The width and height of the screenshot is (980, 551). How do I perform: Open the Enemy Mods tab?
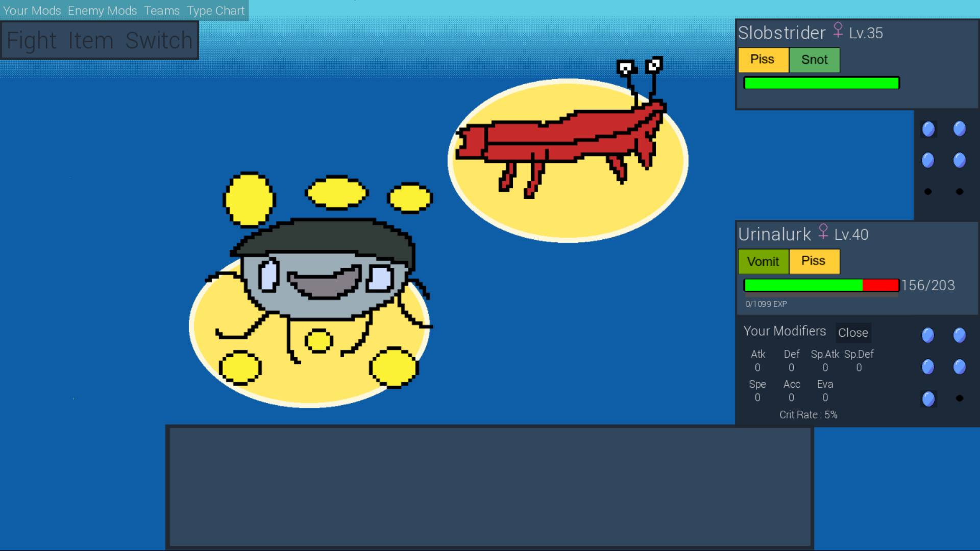click(x=102, y=10)
